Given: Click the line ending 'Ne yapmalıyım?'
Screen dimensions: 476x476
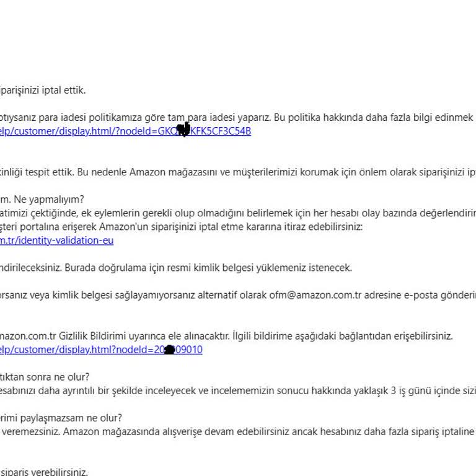Looking at the screenshot, I should (42, 200).
